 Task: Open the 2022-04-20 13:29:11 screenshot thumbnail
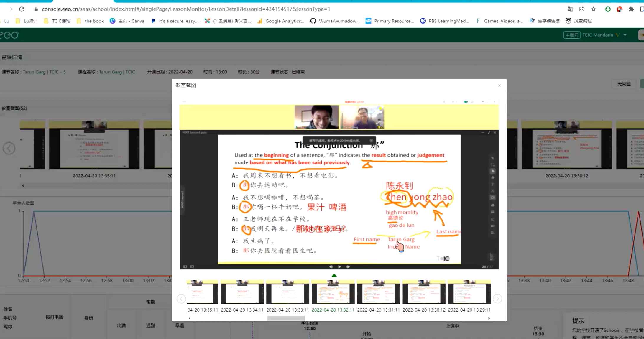click(x=469, y=292)
